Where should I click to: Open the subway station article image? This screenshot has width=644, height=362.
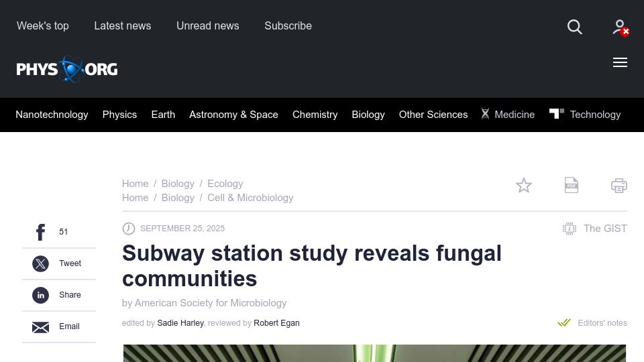click(374, 353)
